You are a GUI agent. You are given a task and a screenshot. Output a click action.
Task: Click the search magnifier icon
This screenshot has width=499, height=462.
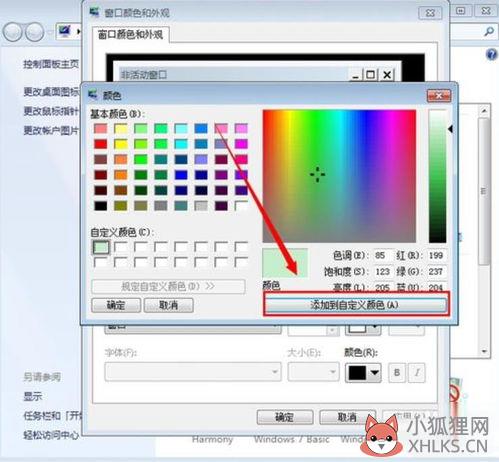pyautogui.click(x=489, y=32)
